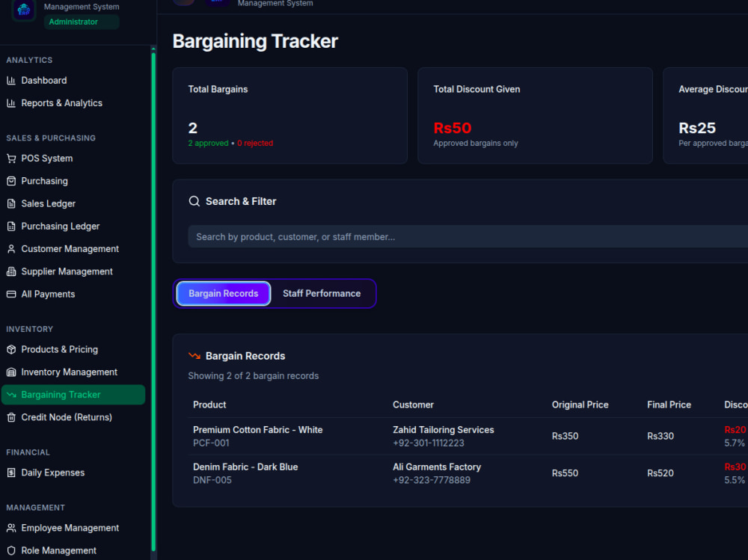
Task: Click customer Ali Garments Factory
Action: (437, 467)
